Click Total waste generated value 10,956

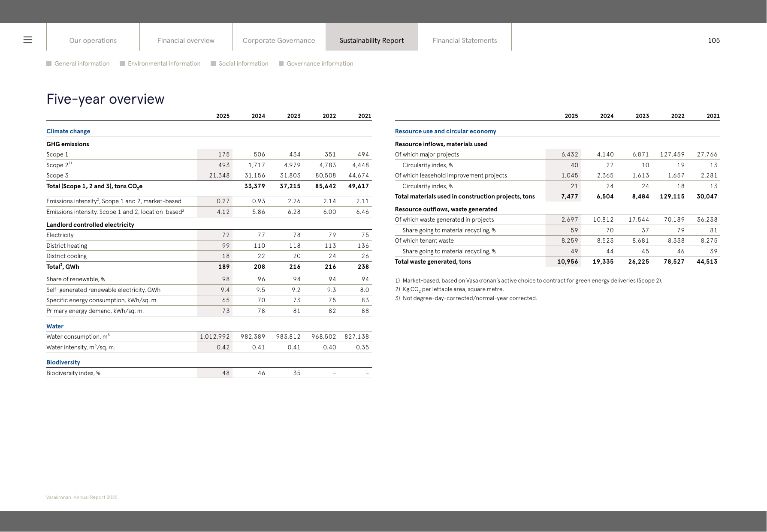pyautogui.click(x=568, y=261)
